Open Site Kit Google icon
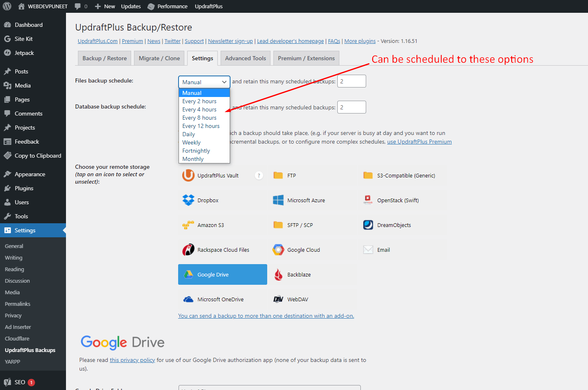The width and height of the screenshot is (588, 390). point(7,39)
